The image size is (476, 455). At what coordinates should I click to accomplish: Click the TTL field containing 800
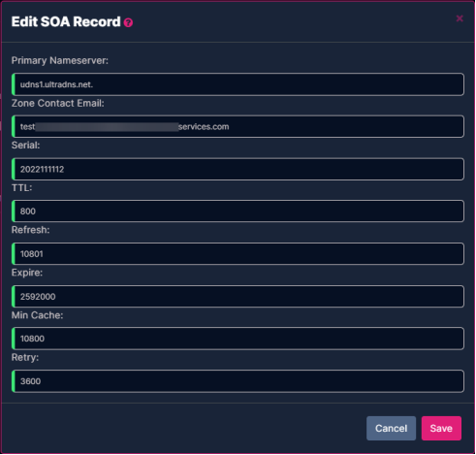pos(238,211)
